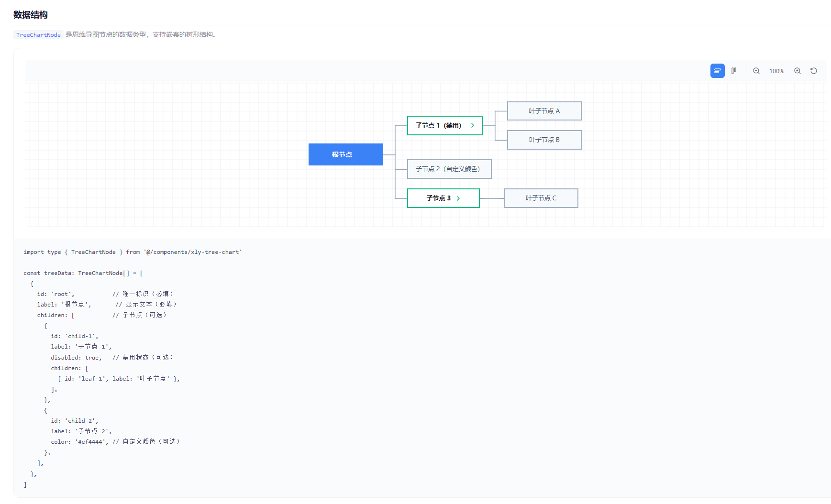This screenshot has height=504, width=831.
Task: Click the 数据结构 section heading
Action: 31,15
